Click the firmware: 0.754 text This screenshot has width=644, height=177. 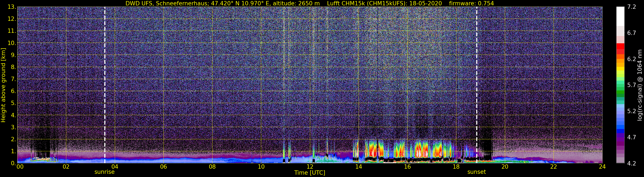click(471, 3)
